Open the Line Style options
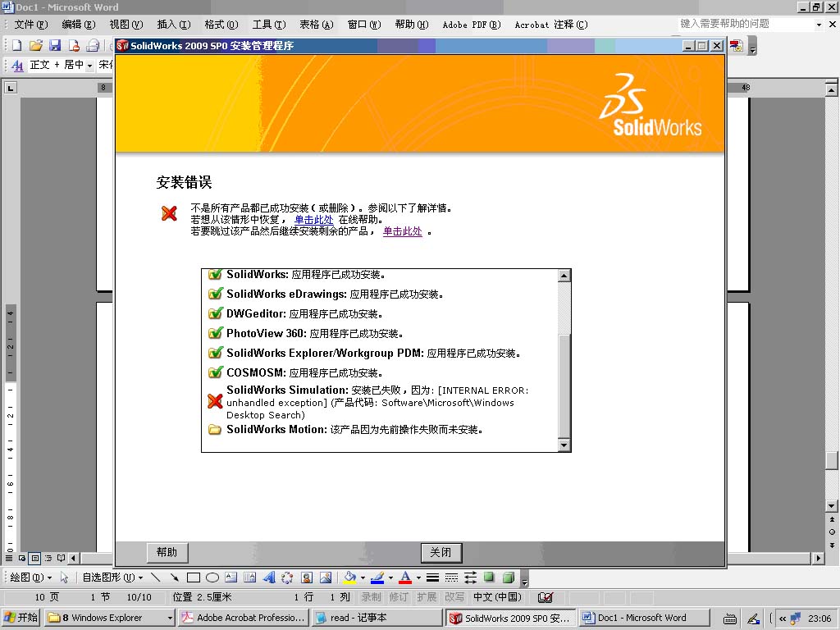This screenshot has width=840, height=630. (x=433, y=577)
